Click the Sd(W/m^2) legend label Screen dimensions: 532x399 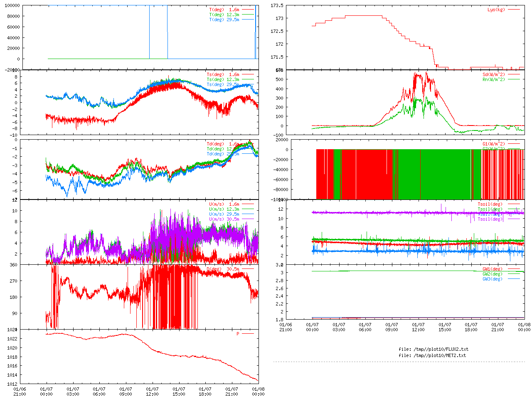[493, 75]
